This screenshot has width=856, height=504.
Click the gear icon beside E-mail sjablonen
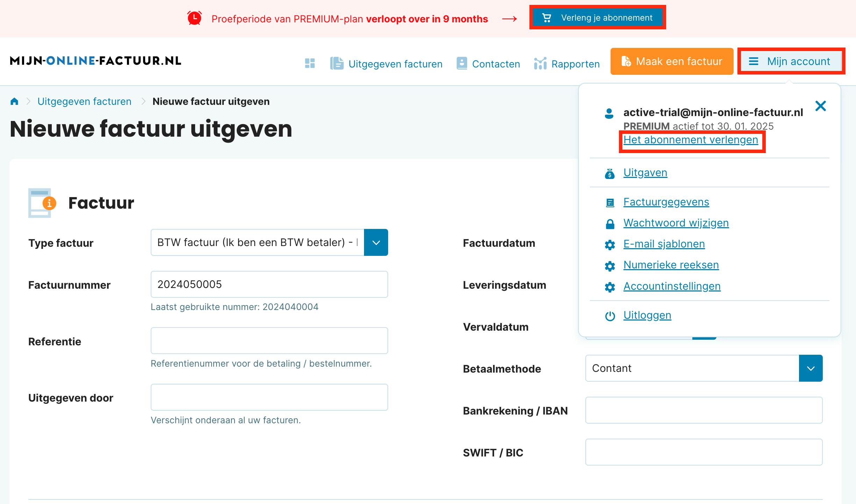point(610,245)
